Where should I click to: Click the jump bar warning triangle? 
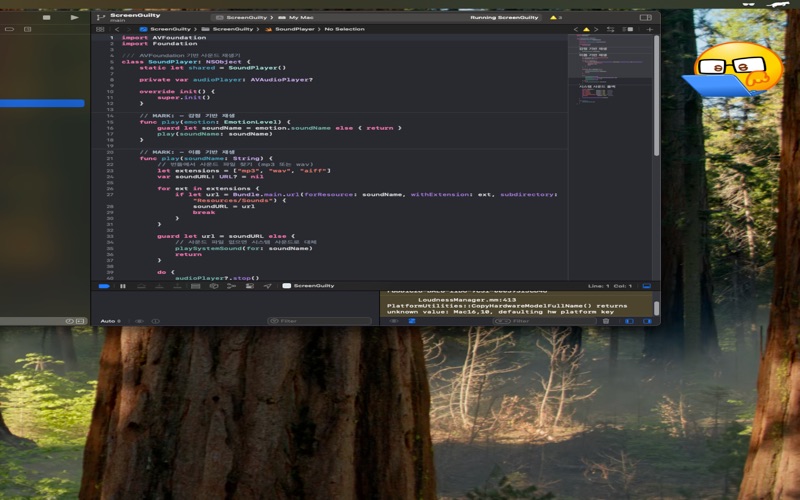coord(586,30)
